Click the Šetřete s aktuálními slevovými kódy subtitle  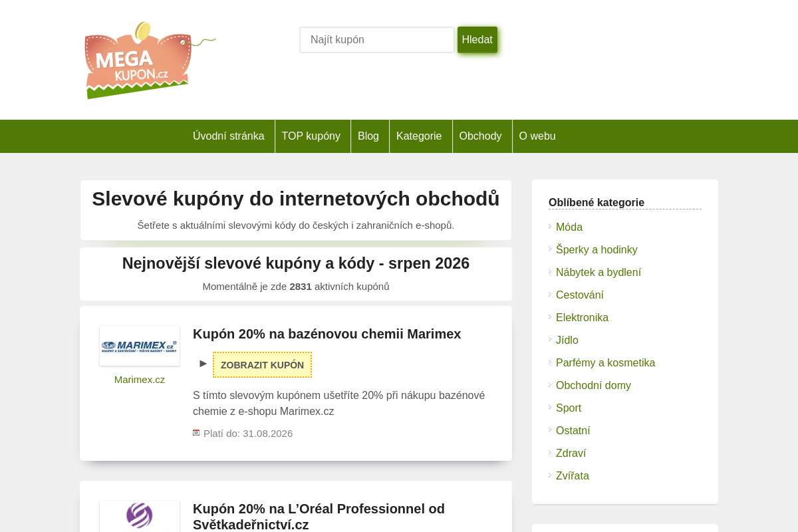296,225
